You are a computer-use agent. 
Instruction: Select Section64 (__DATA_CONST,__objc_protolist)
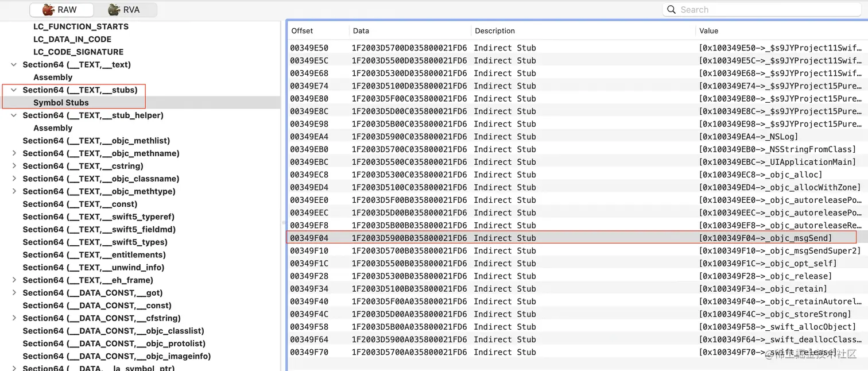[x=114, y=343]
